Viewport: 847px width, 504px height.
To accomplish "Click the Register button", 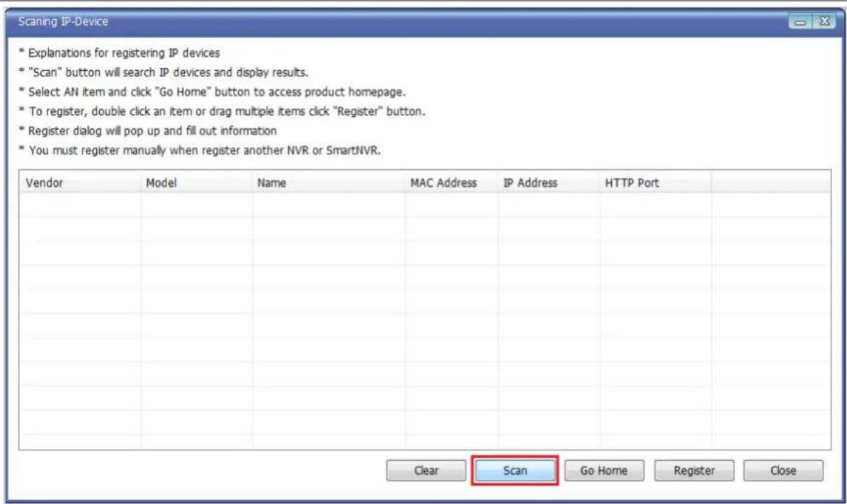I will [694, 471].
